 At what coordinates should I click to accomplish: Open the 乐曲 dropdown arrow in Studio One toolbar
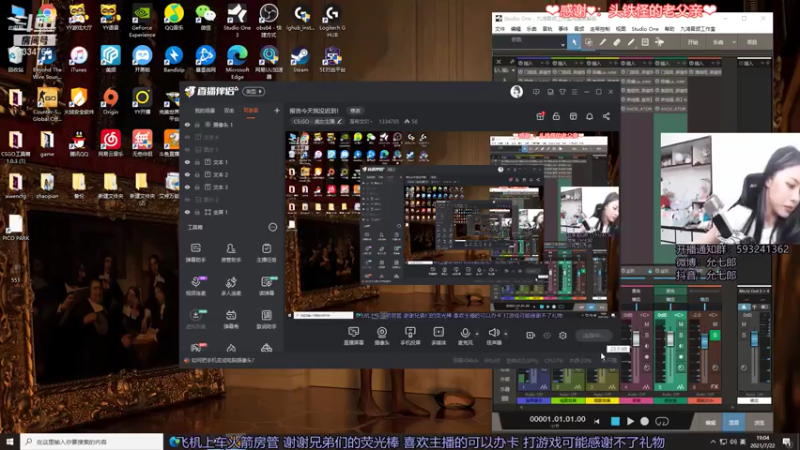pos(734,42)
